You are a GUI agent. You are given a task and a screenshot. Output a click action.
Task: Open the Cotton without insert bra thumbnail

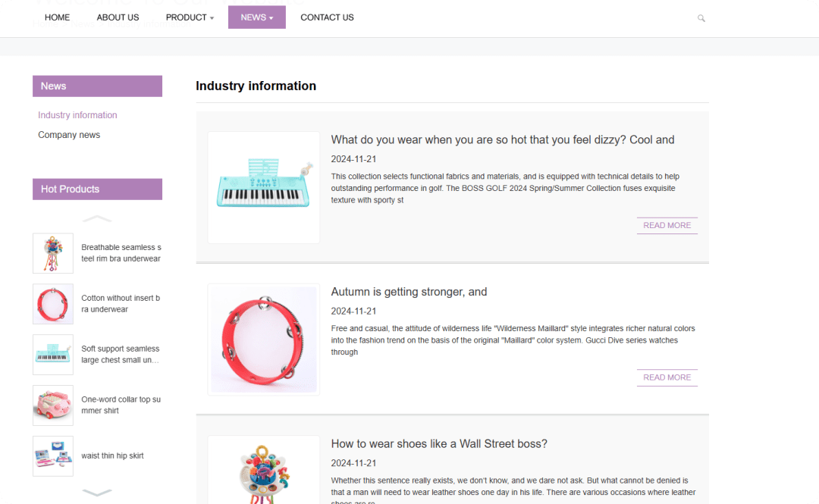pos(53,304)
